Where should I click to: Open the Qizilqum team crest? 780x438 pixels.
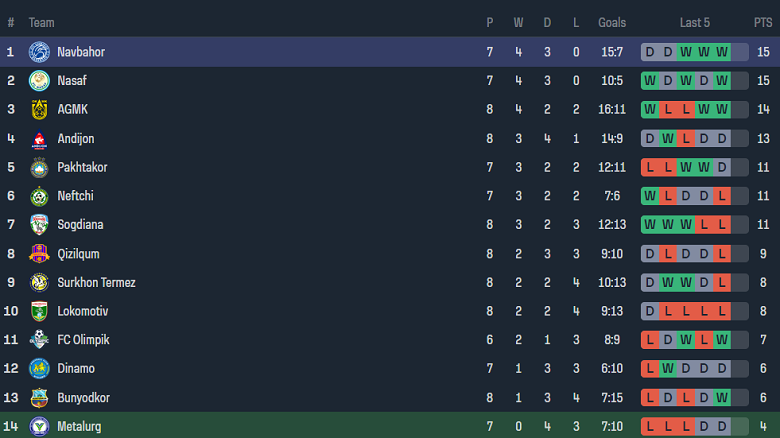tap(39, 254)
